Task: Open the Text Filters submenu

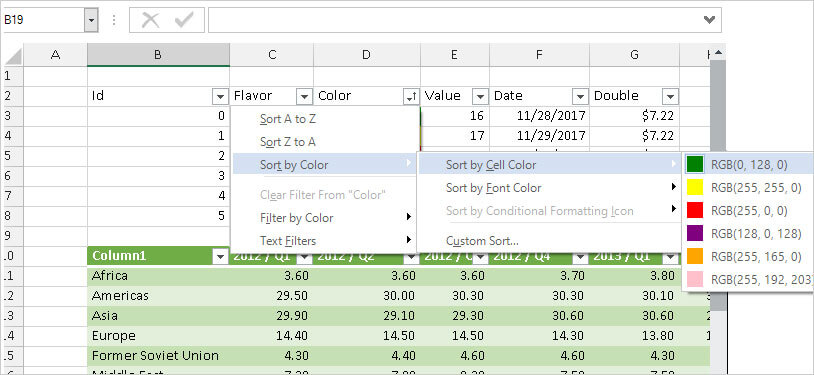Action: 325,241
